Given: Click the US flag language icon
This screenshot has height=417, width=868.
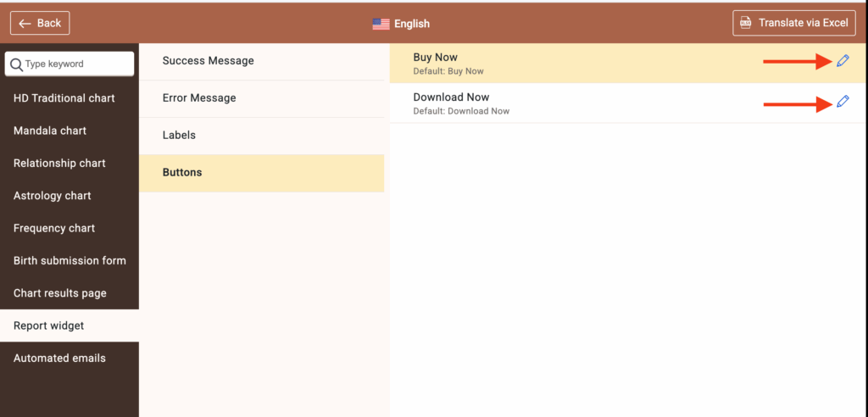Looking at the screenshot, I should point(381,24).
